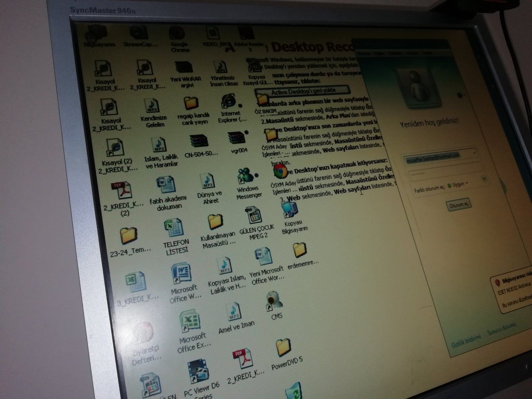
Task: Open the Eylemler menu in Messenger
Action: [x=395, y=54]
